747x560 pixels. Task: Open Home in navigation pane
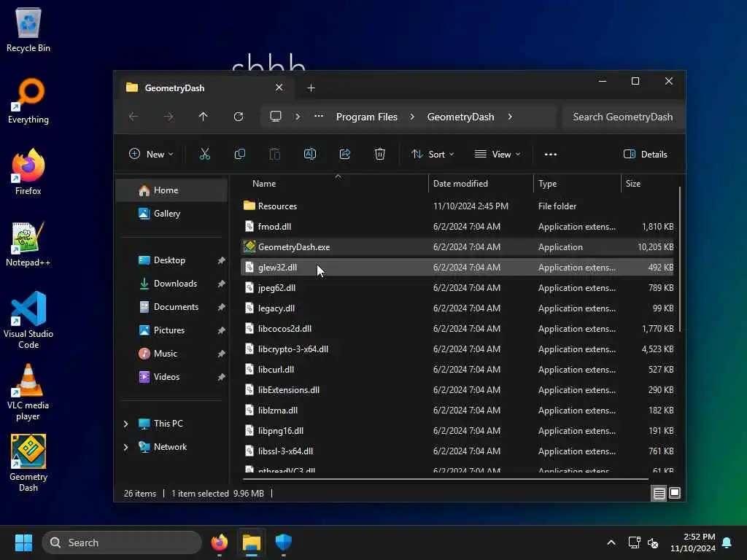click(172, 190)
